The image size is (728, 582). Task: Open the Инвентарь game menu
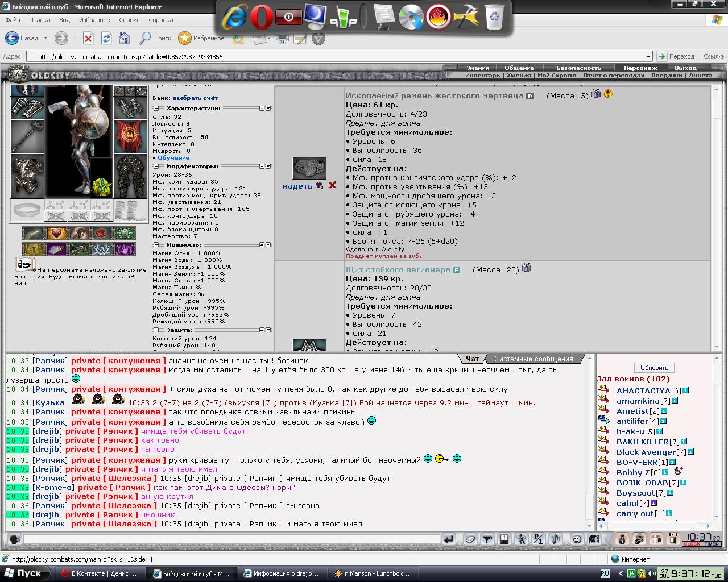[482, 75]
